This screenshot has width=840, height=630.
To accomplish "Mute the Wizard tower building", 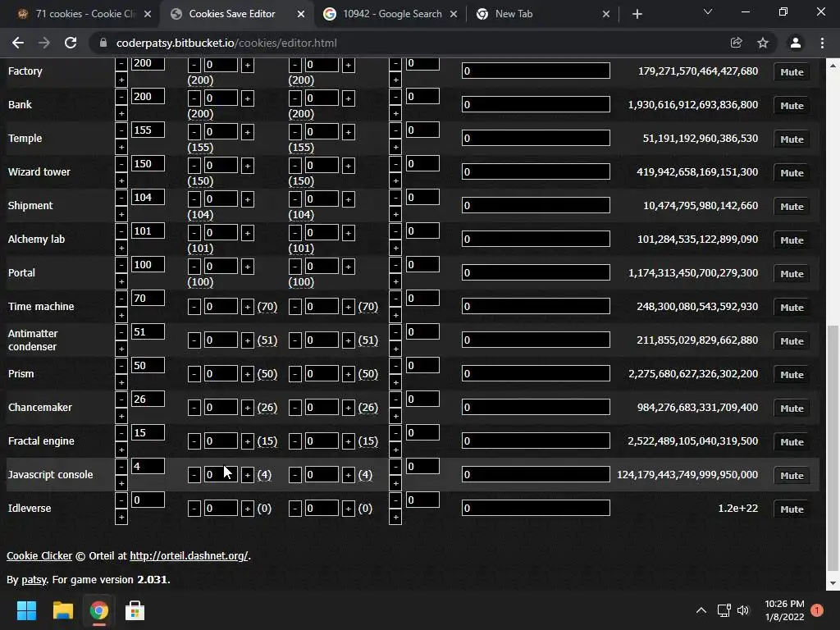I will tap(792, 173).
